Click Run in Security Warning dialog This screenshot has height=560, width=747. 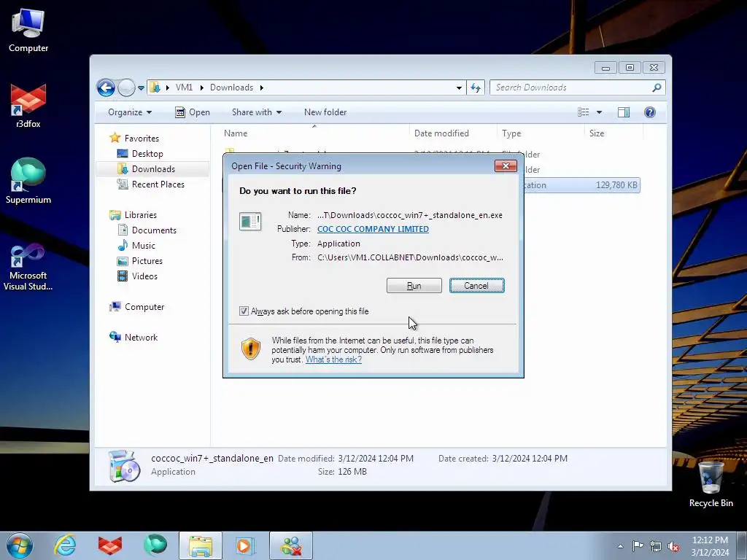coord(414,286)
